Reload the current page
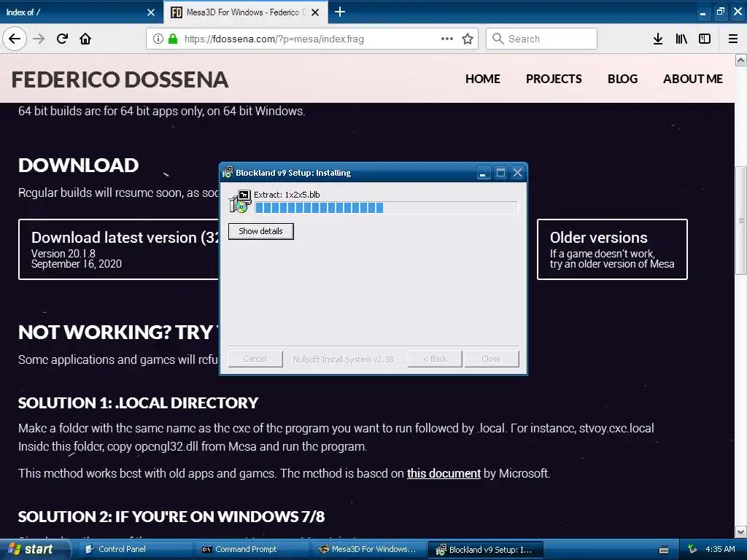This screenshot has height=560, width=747. pos(63,39)
